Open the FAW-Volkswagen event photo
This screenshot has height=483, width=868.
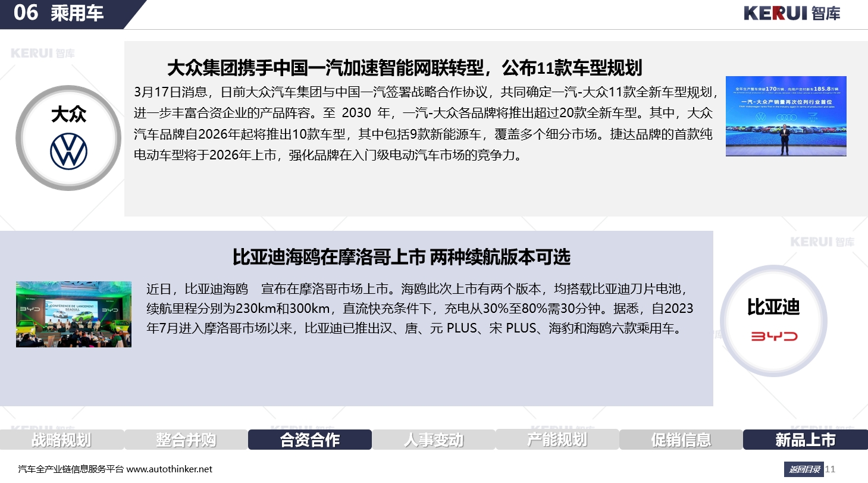tap(786, 116)
